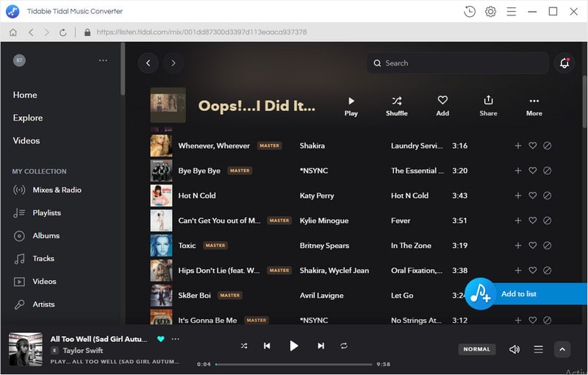
Task: Click the Tidal URL address field
Action: click(x=201, y=32)
